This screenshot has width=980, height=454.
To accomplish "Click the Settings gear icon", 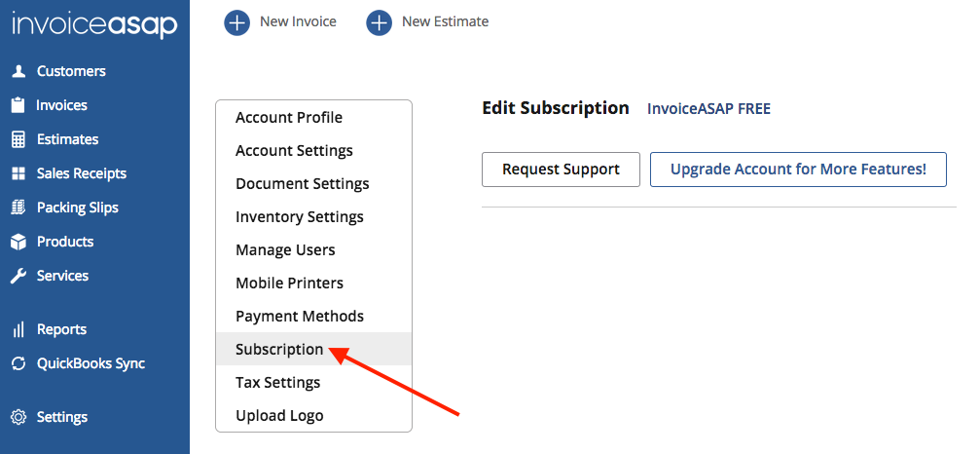I will (x=18, y=417).
